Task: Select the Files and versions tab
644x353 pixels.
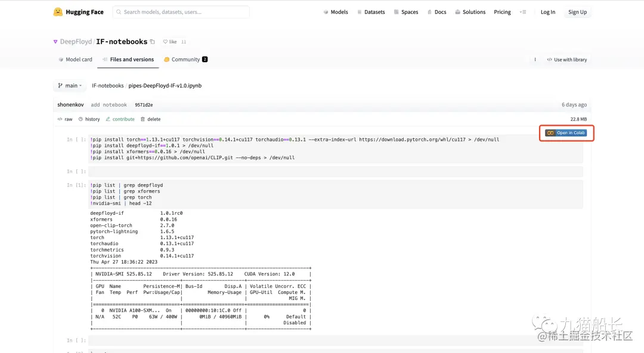Action: click(x=128, y=59)
